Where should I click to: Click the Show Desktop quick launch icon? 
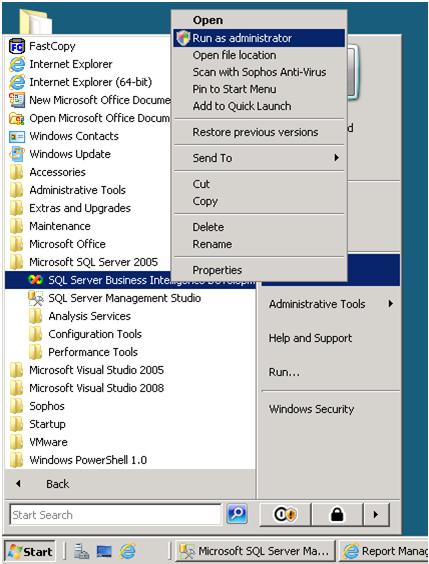click(x=104, y=551)
